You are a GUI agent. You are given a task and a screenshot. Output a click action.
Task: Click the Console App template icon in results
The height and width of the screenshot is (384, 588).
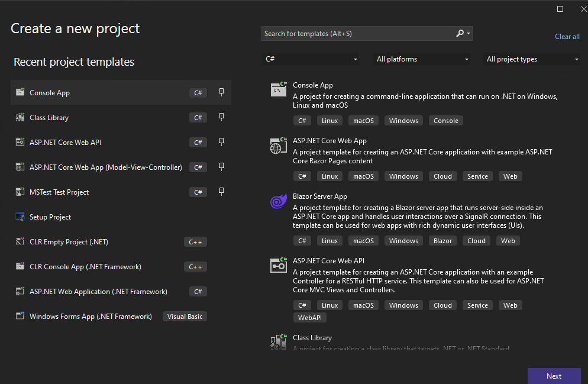(x=279, y=89)
